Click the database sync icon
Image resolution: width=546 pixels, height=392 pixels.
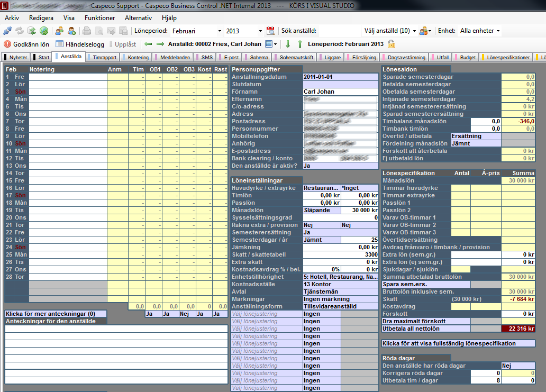[32, 31]
